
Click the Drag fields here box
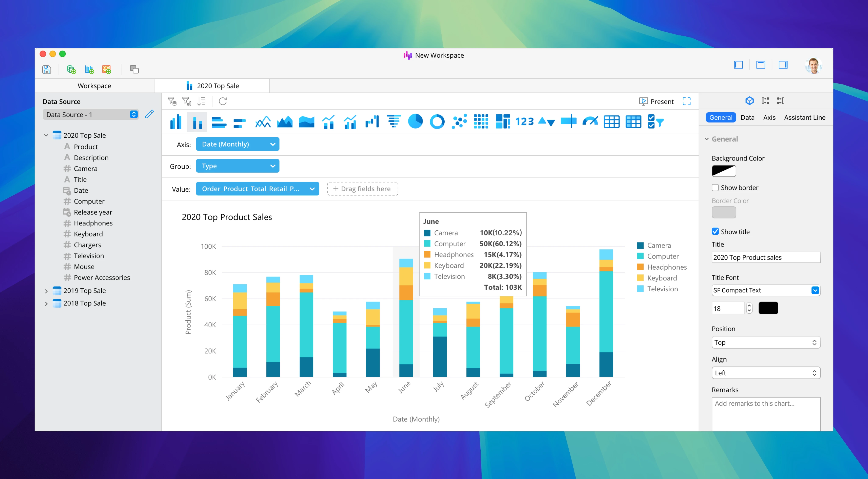pos(363,189)
